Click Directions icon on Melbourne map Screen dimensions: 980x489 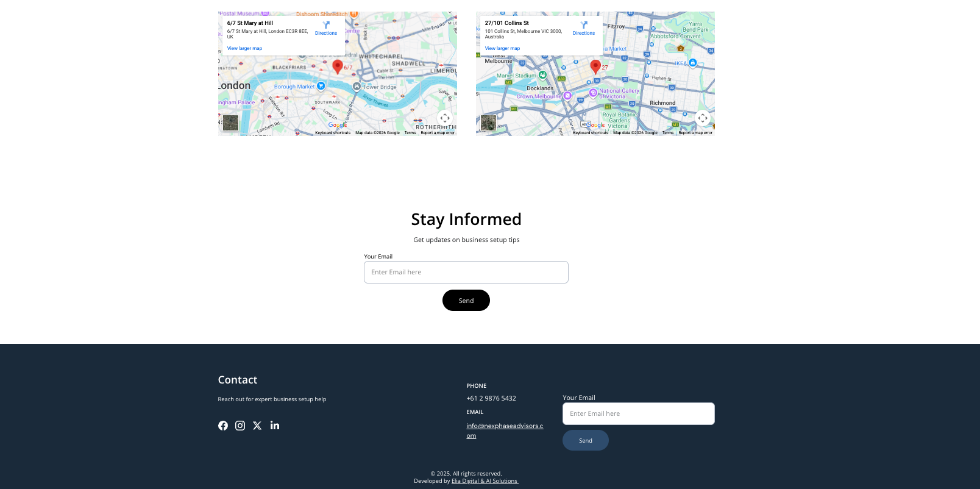click(584, 28)
